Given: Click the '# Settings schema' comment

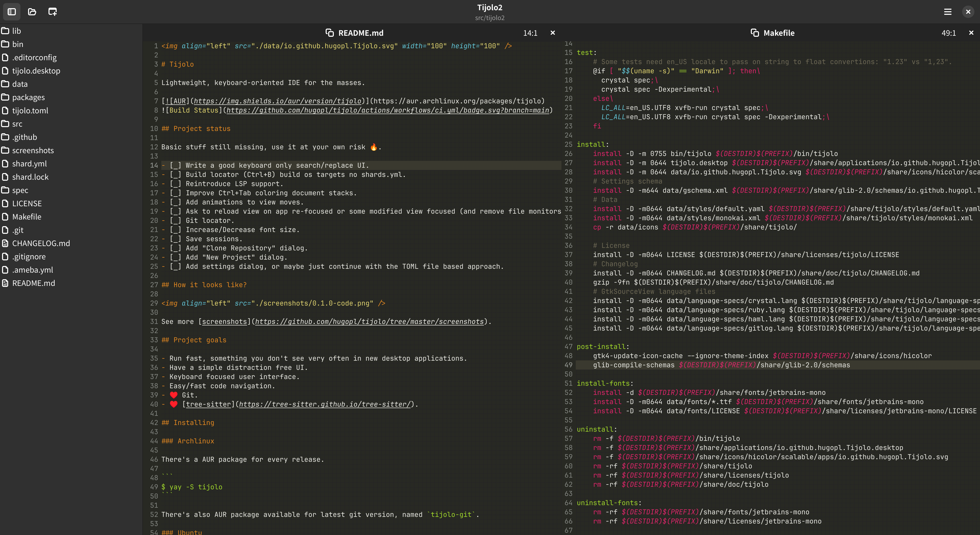Looking at the screenshot, I should click(x=628, y=181).
